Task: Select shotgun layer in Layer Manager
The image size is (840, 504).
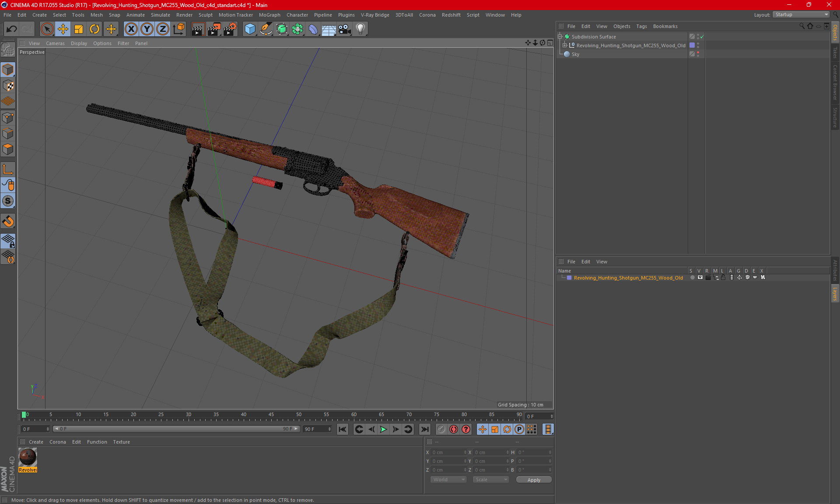Action: (x=628, y=278)
